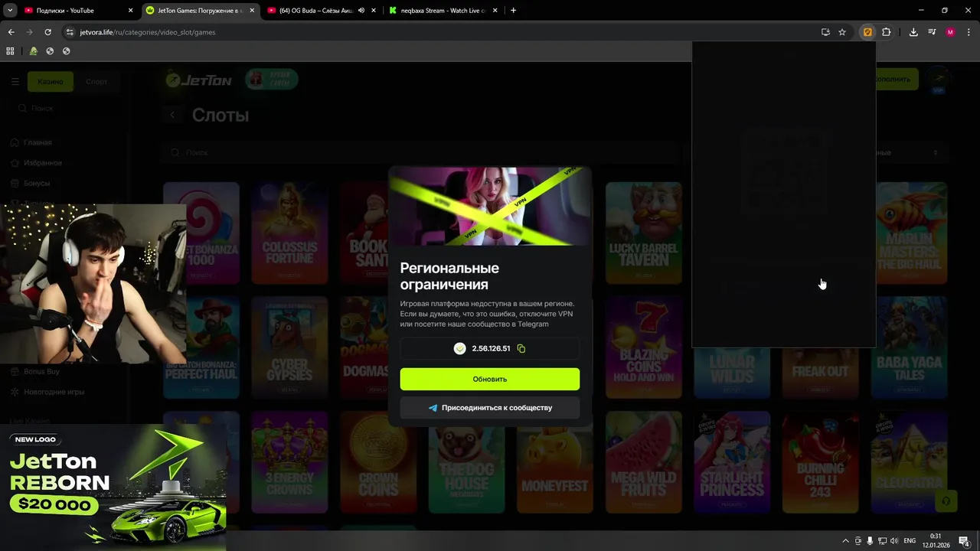Viewport: 980px width, 551px height.
Task: Click the Starlight Princess game tile
Action: [x=732, y=461]
